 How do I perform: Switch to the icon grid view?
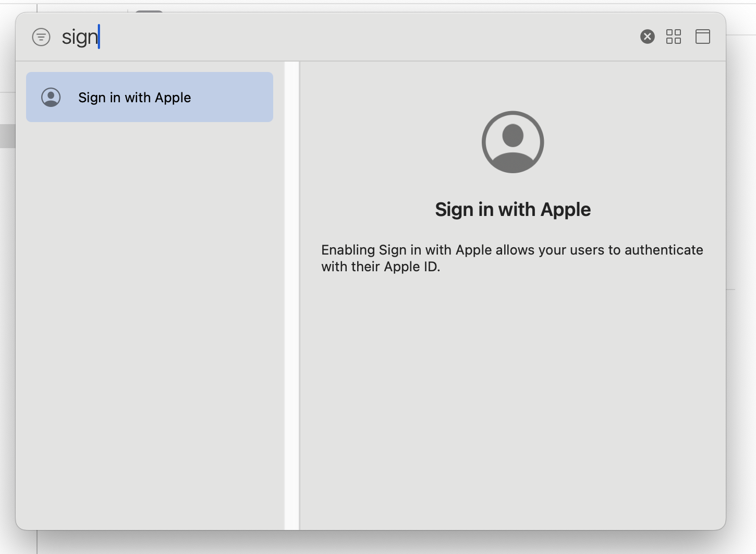click(x=674, y=37)
